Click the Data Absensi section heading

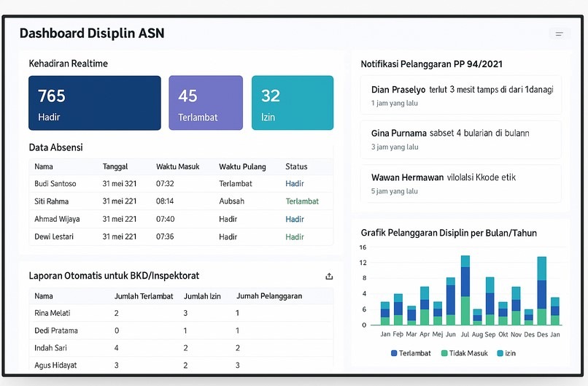pos(56,147)
